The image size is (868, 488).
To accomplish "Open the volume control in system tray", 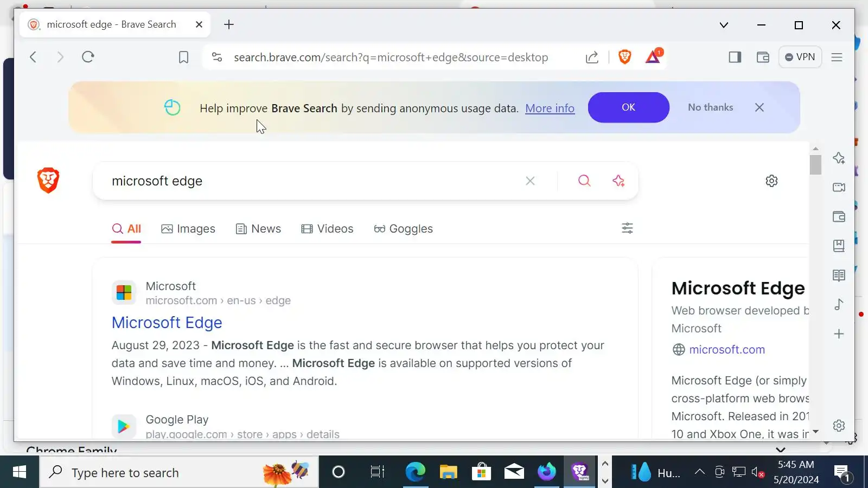I will [758, 473].
